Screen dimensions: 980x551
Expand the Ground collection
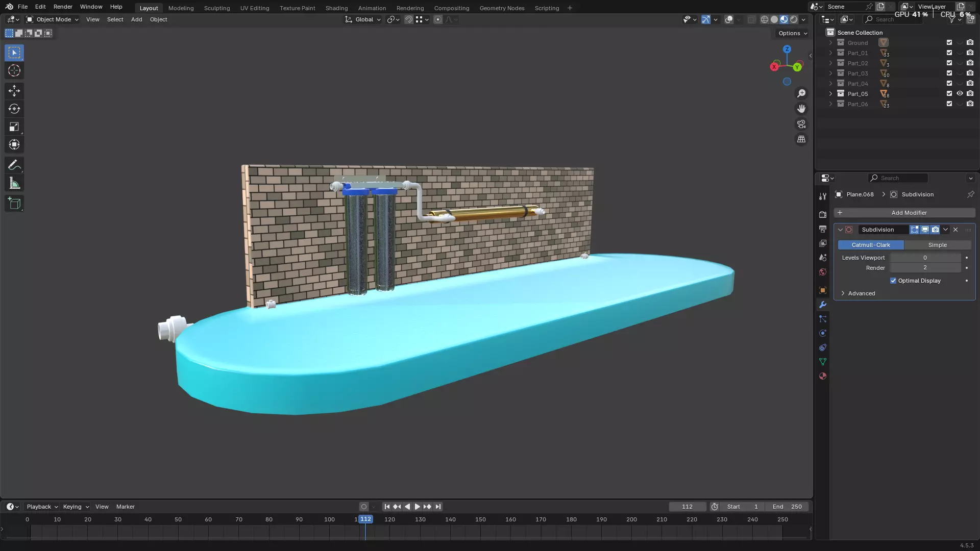pyautogui.click(x=830, y=43)
